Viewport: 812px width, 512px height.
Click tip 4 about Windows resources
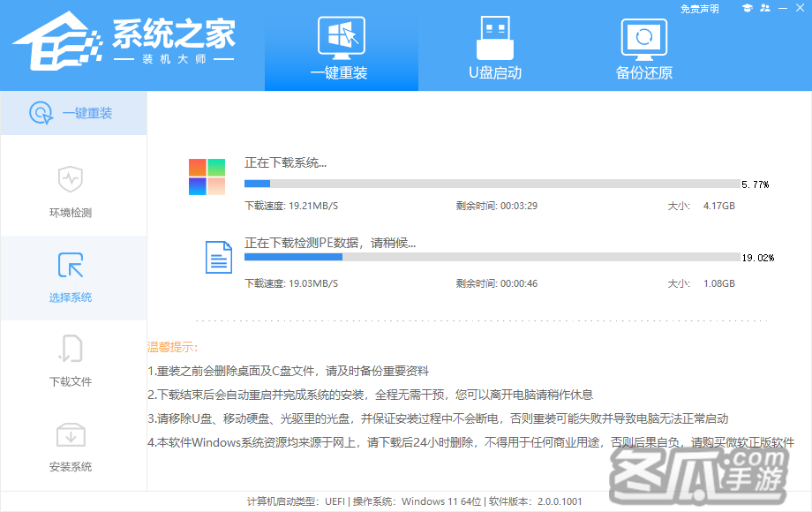coord(470,442)
